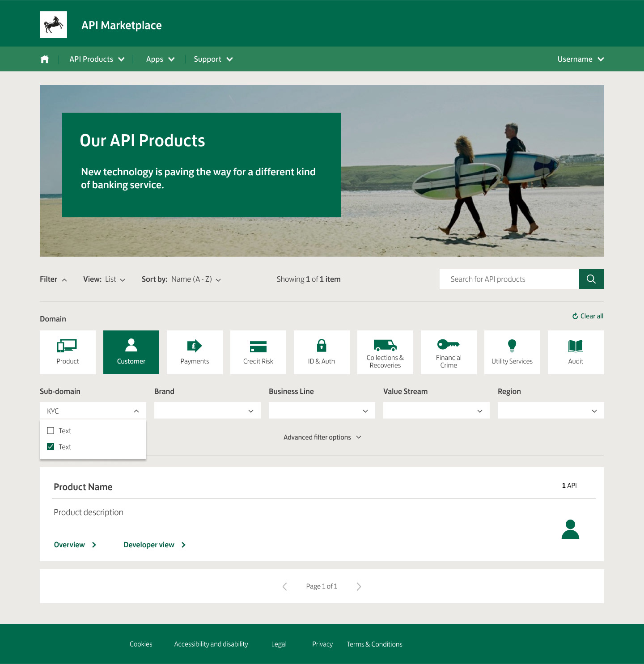The width and height of the screenshot is (644, 664).
Task: Click the black horse logo
Action: tap(54, 25)
